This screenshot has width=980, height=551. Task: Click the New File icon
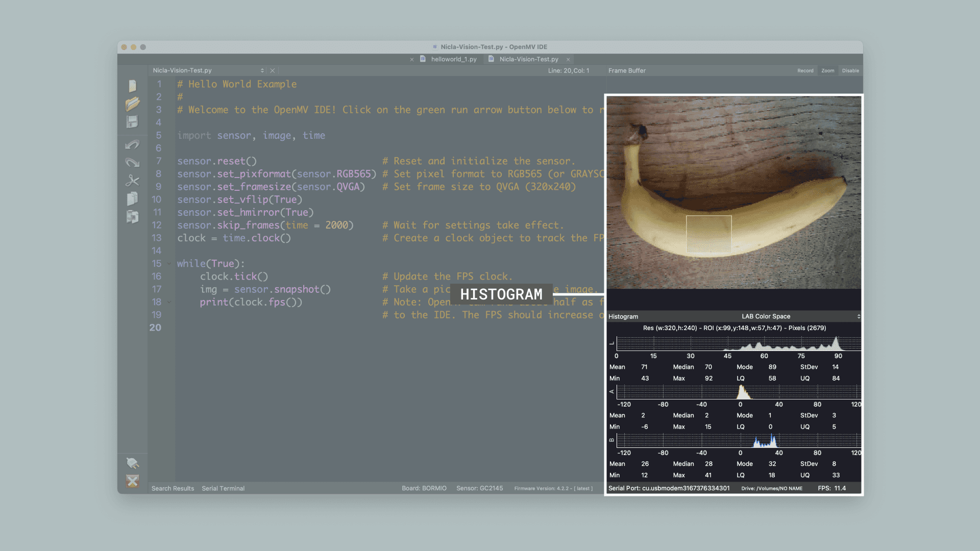(x=132, y=86)
